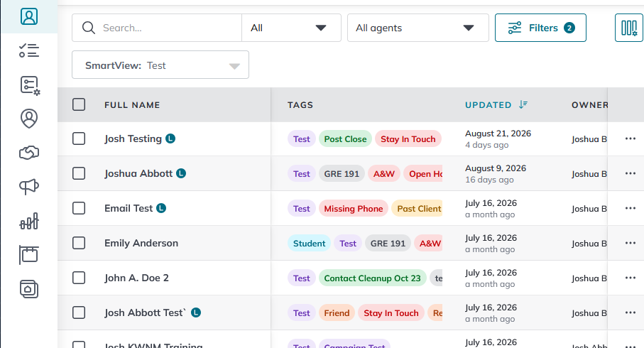Viewport: 644px width, 348px height.
Task: Open more options for John A. Doe 2 row
Action: (631, 278)
